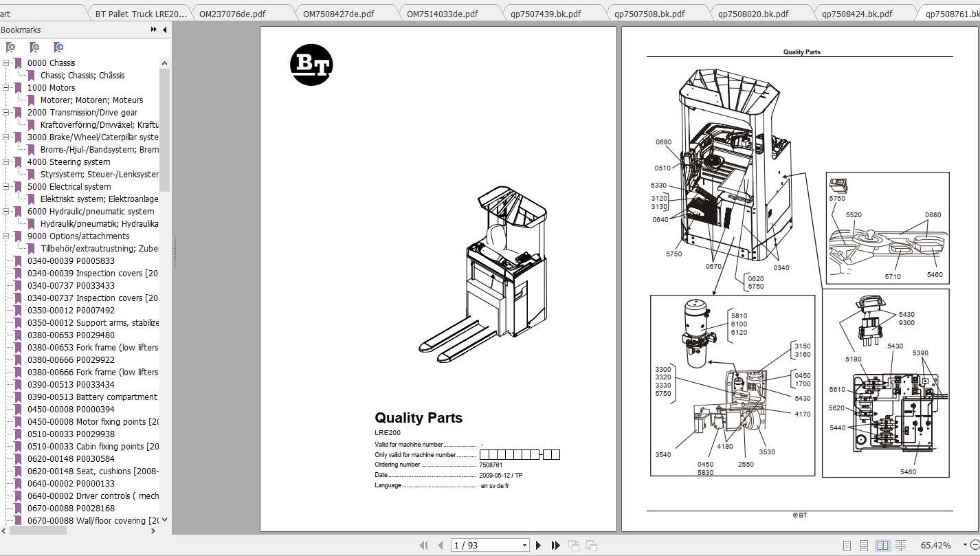Click the bookmark icon with blue arrow
The width and height of the screenshot is (980, 556).
58,47
